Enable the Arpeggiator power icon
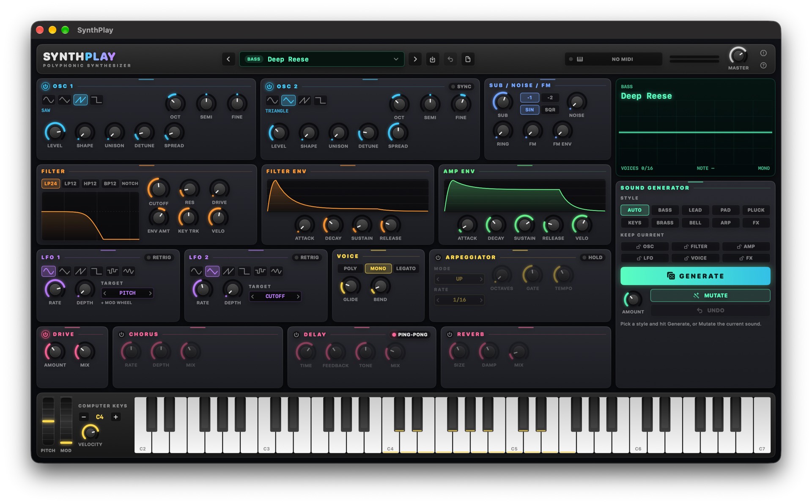This screenshot has width=812, height=504. coord(438,257)
